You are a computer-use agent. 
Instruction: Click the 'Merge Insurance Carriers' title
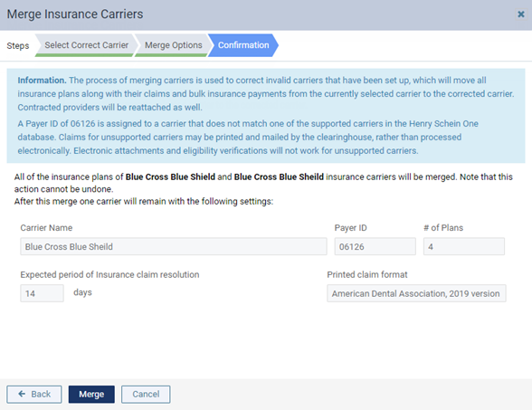(x=75, y=14)
